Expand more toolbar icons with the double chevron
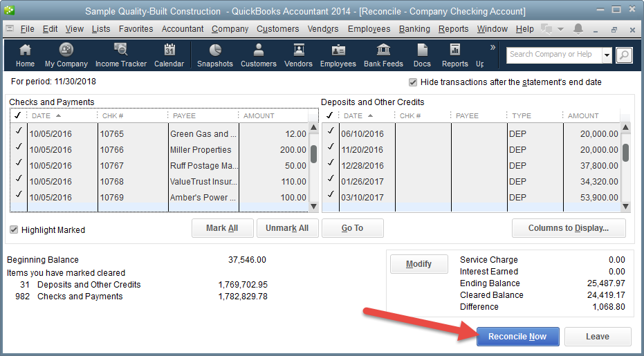Screen dimensions: 644x356 [x=493, y=48]
